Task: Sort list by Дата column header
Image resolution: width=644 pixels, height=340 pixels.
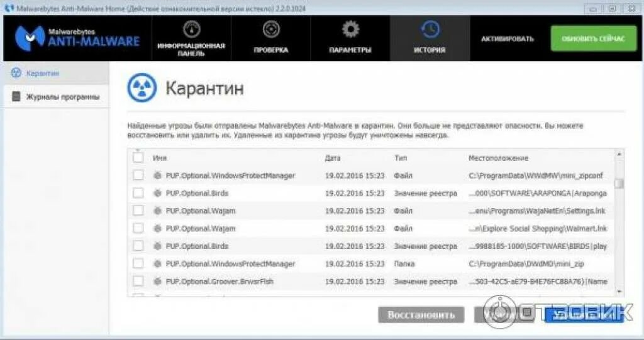Action: [x=333, y=158]
